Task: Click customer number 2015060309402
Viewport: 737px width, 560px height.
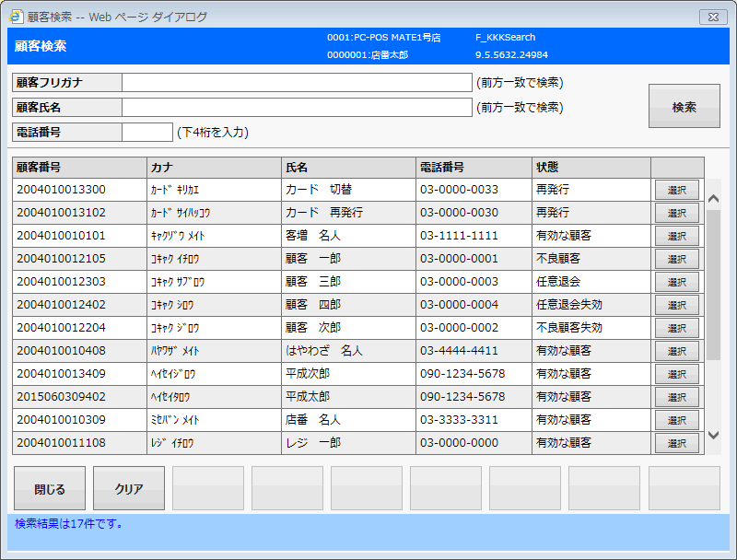Action: [x=61, y=396]
